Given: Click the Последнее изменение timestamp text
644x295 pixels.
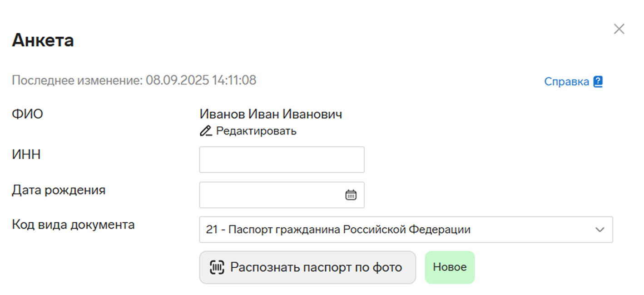Looking at the screenshot, I should click(x=134, y=80).
